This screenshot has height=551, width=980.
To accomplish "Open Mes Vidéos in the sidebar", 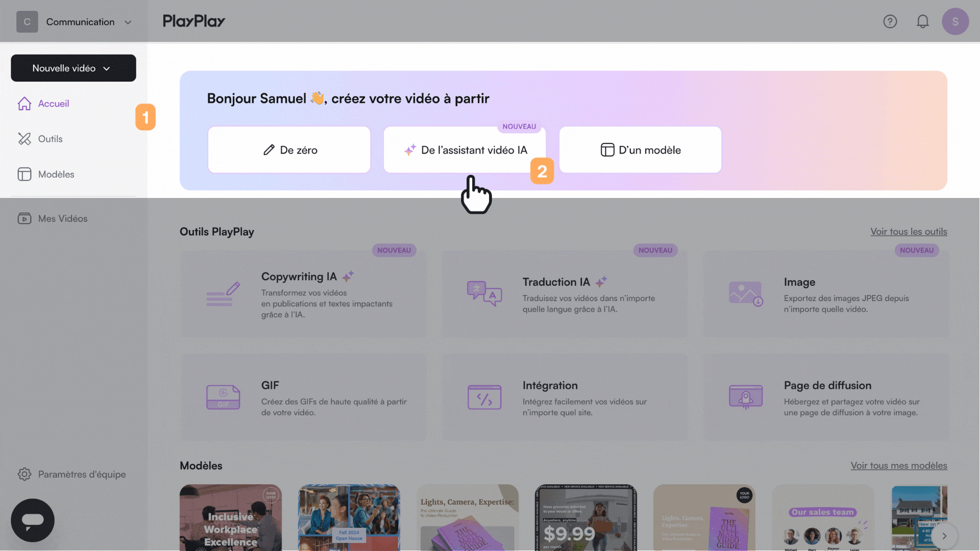I will click(62, 218).
